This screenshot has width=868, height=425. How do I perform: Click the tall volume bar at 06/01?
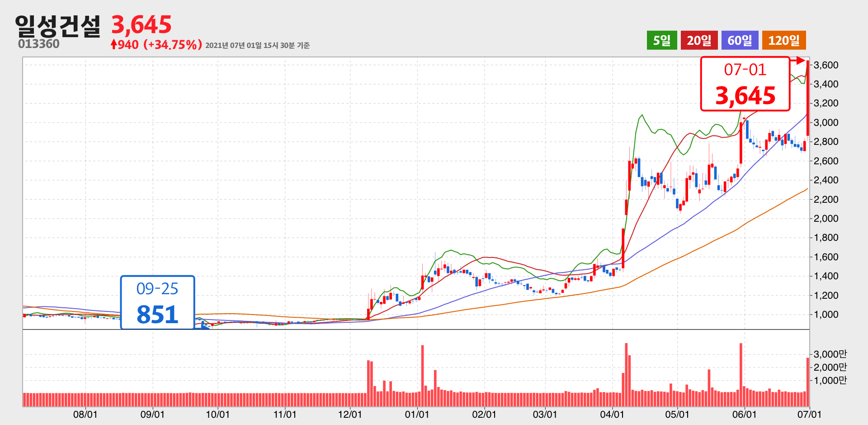741,375
